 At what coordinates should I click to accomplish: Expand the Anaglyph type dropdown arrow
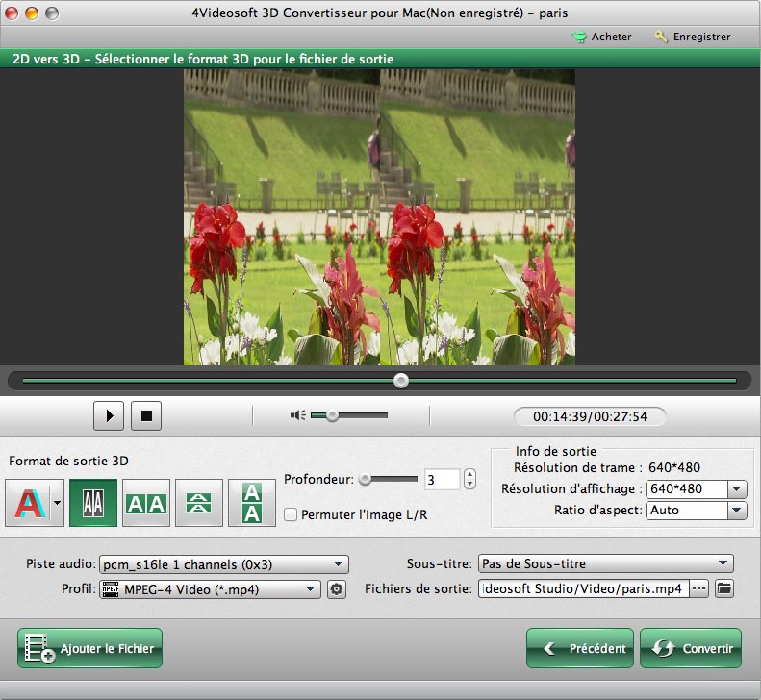[57, 502]
